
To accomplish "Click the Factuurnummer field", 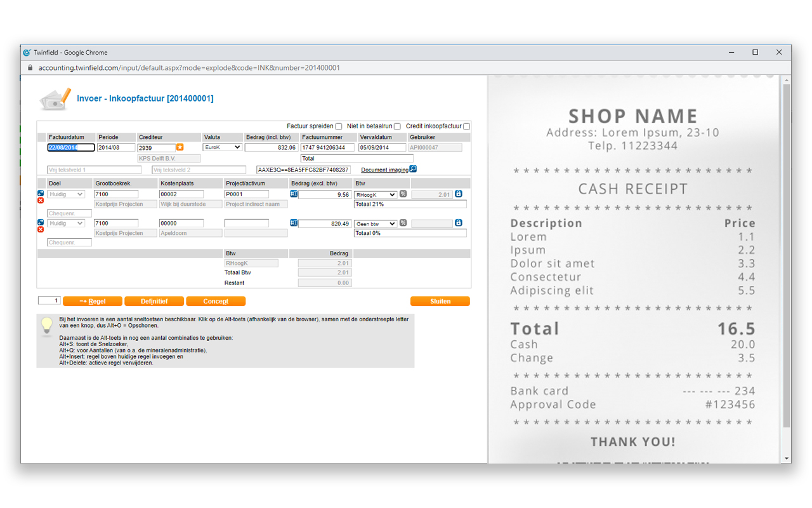I will pyautogui.click(x=327, y=147).
